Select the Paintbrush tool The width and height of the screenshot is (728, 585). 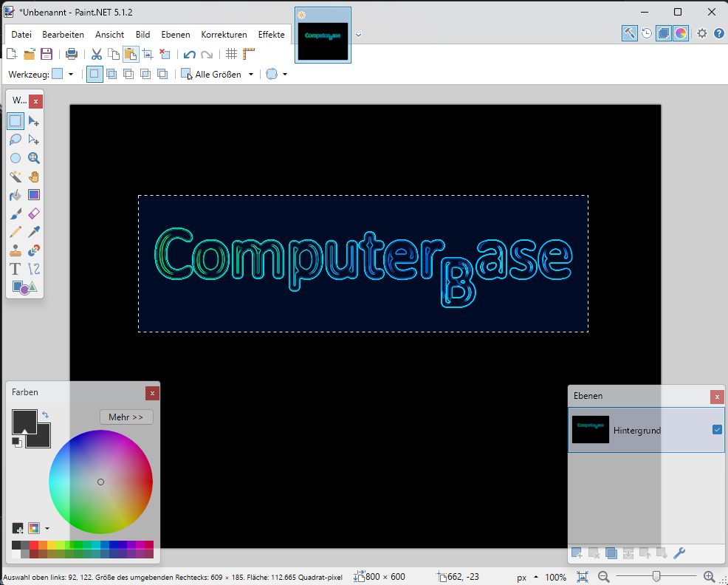coord(16,213)
